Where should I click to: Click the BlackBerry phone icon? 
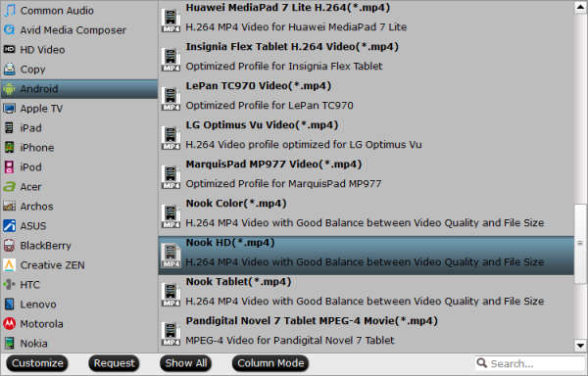(10, 246)
